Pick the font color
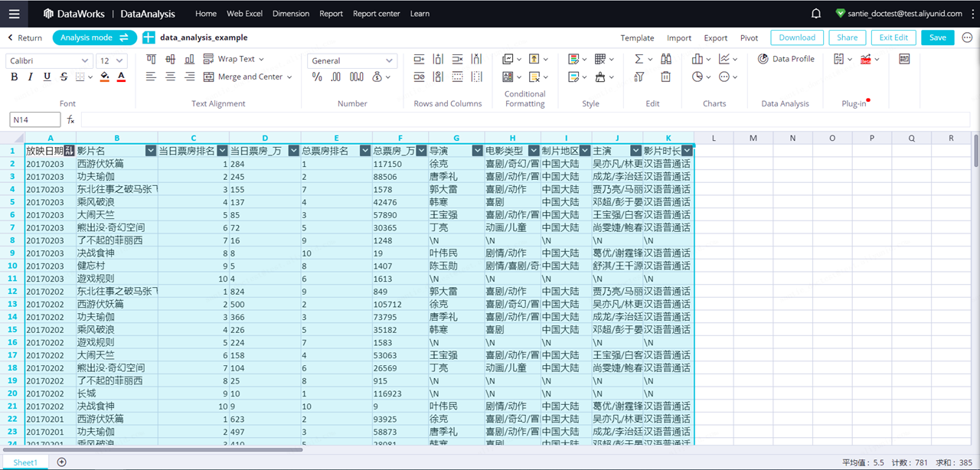980x470 pixels. (x=121, y=77)
